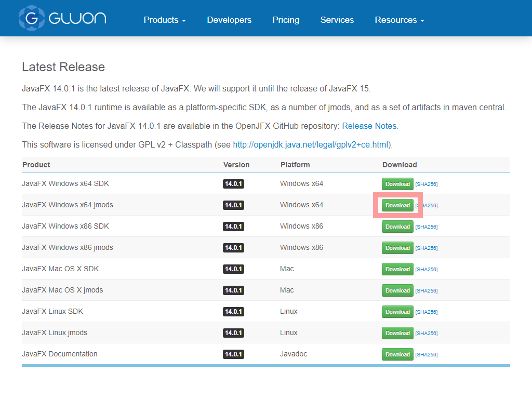Open the Release Notes link
This screenshot has width=532, height=399.
[369, 126]
